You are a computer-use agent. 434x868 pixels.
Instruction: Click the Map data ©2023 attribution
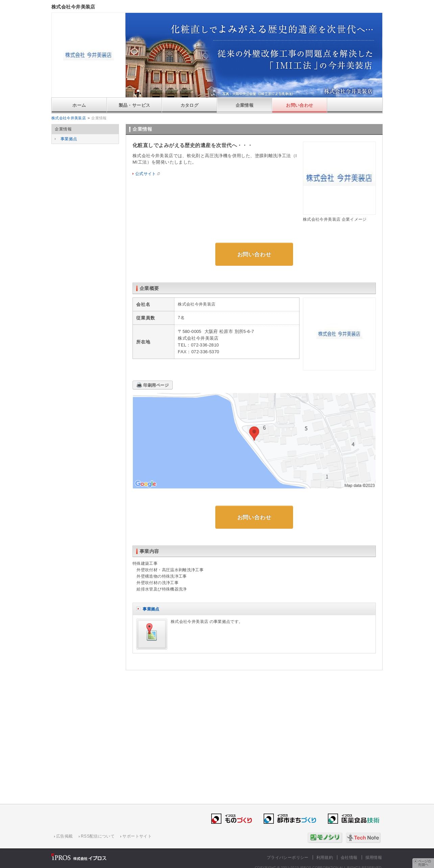pos(359,485)
